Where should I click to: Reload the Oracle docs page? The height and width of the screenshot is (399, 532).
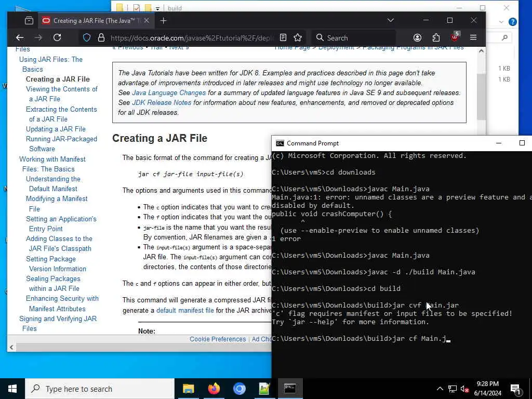pyautogui.click(x=57, y=37)
